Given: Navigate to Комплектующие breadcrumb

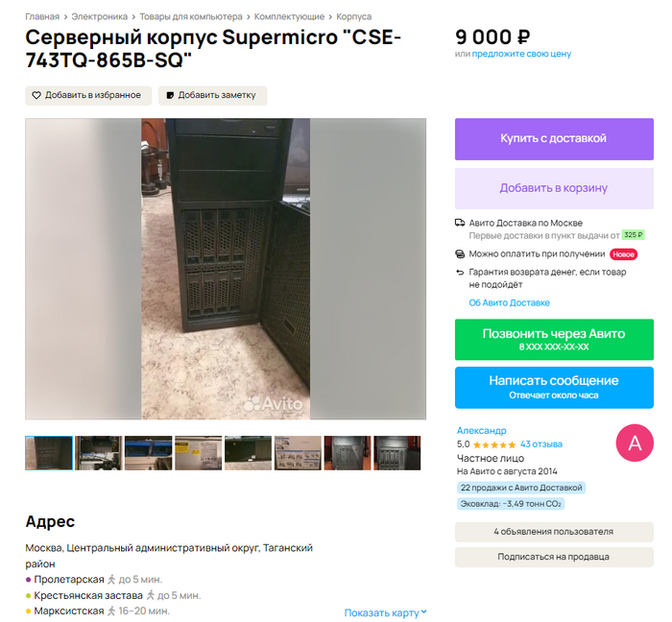Looking at the screenshot, I should [x=289, y=16].
